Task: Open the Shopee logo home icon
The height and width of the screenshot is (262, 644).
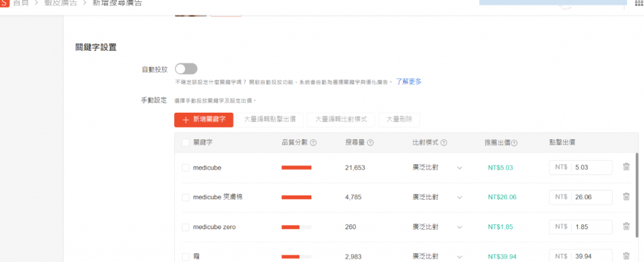Action: pos(4,2)
